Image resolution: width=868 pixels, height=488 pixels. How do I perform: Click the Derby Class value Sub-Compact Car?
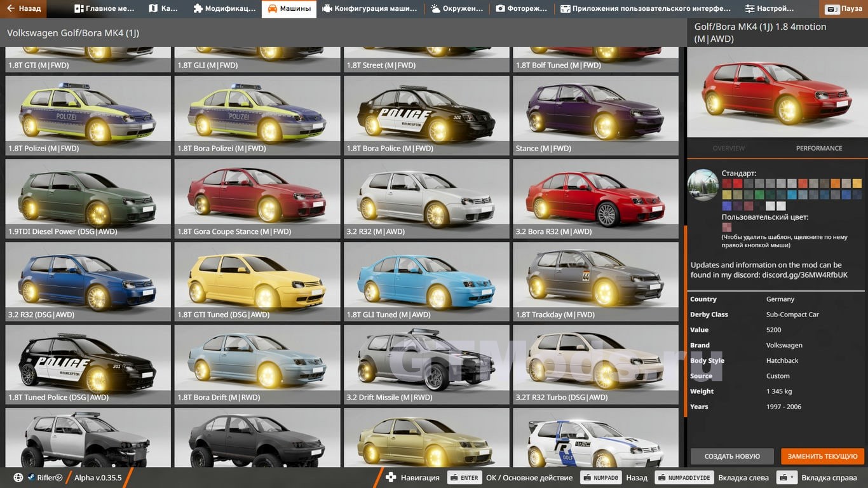[792, 315]
